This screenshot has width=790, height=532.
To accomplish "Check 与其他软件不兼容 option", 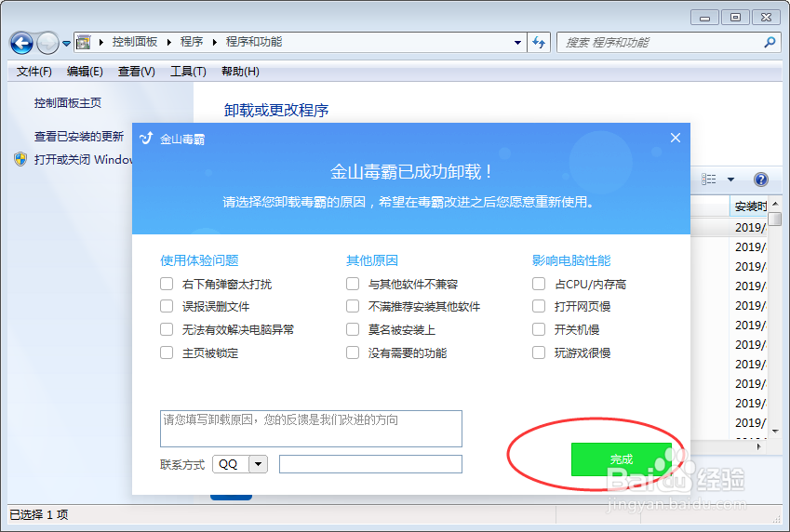I will tap(353, 285).
